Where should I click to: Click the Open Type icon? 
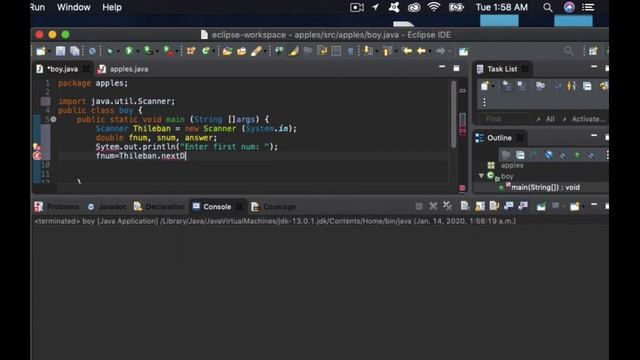tap(227, 51)
